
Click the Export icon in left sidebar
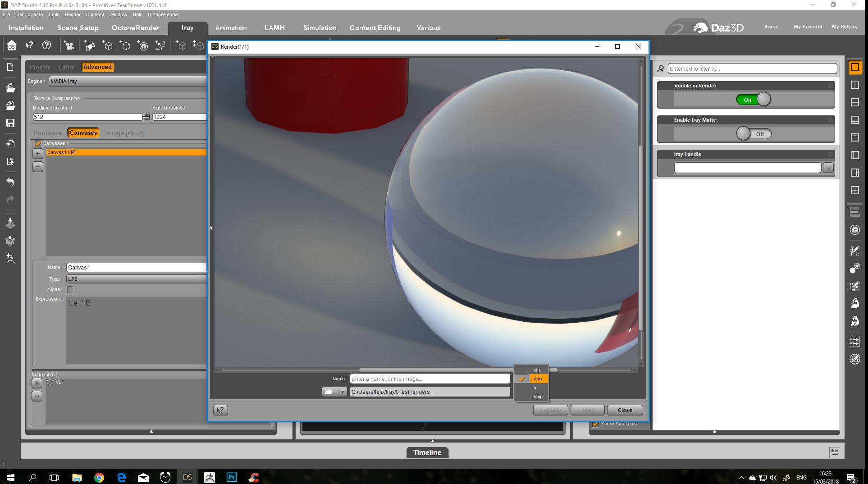coord(10,161)
